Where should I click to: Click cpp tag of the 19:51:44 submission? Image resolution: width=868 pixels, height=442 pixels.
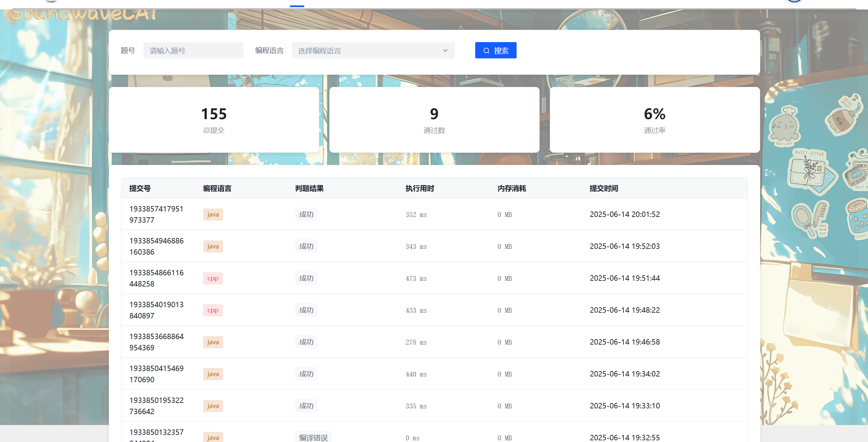pos(213,278)
